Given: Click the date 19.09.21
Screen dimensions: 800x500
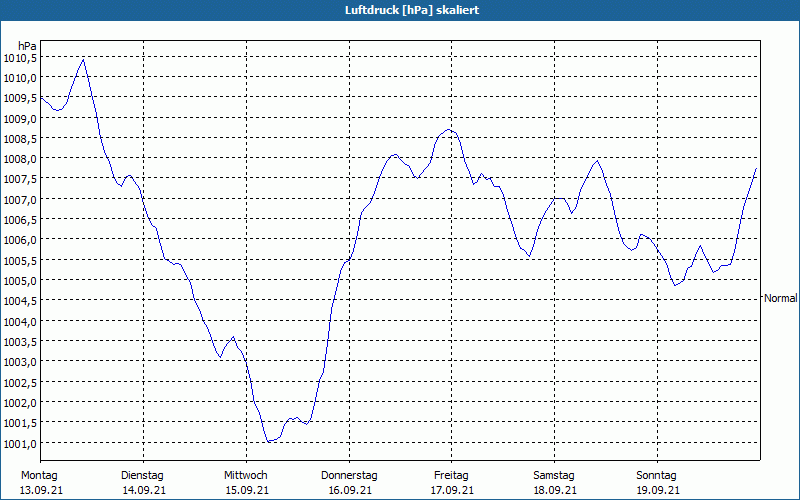Looking at the screenshot, I should tap(658, 491).
